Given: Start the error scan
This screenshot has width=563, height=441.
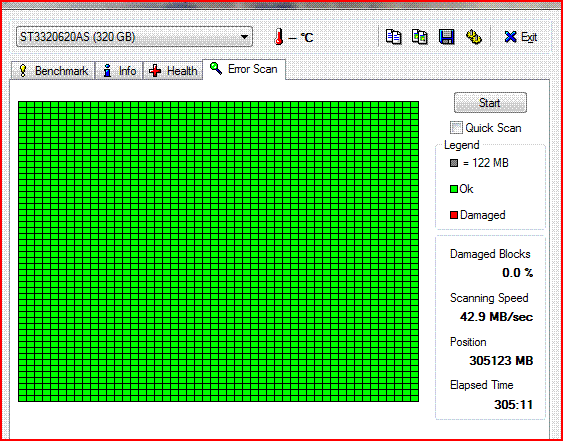Looking at the screenshot, I should point(490,103).
